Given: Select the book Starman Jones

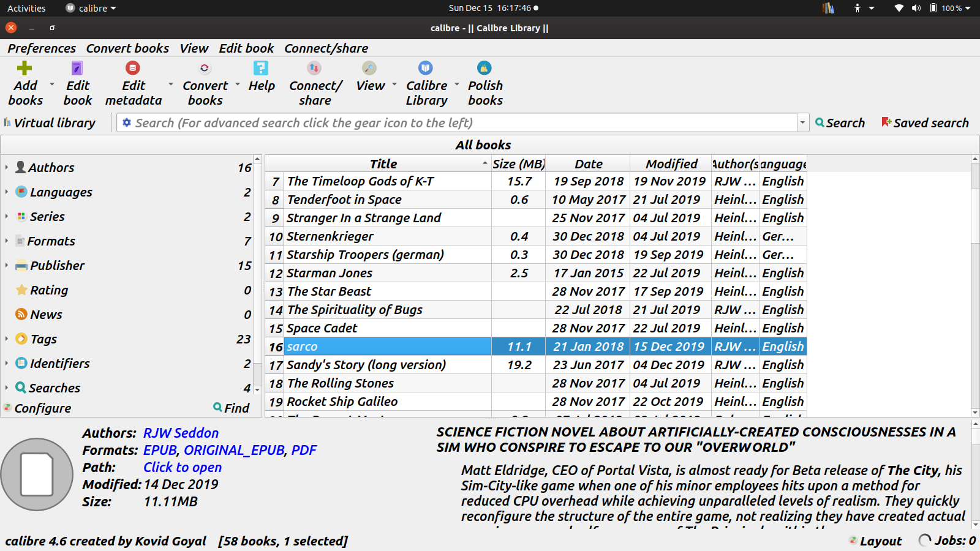Looking at the screenshot, I should (330, 273).
